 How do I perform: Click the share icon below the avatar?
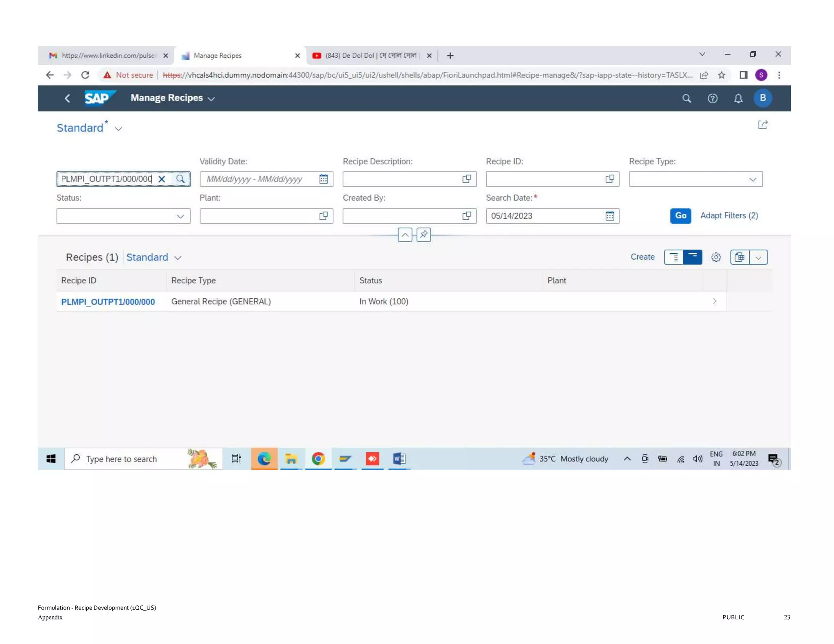(762, 125)
